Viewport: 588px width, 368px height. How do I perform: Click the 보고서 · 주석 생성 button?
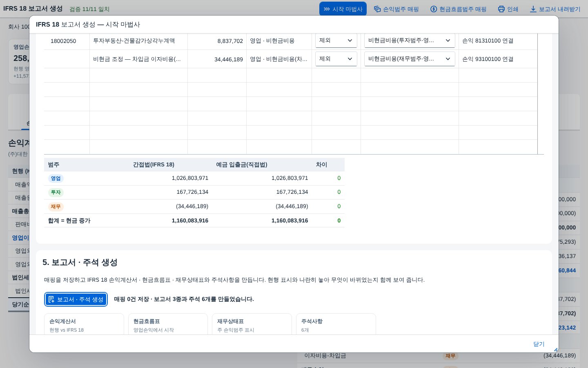[x=76, y=299]
